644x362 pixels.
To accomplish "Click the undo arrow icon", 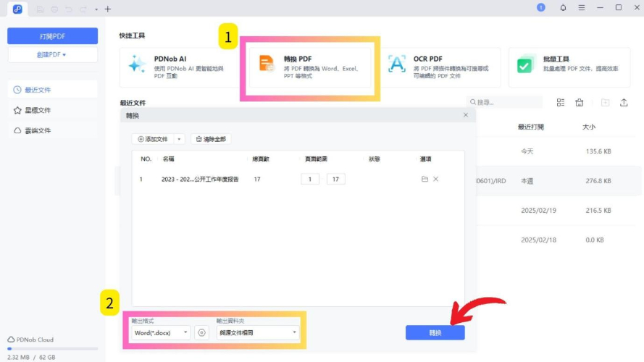I will tap(69, 9).
